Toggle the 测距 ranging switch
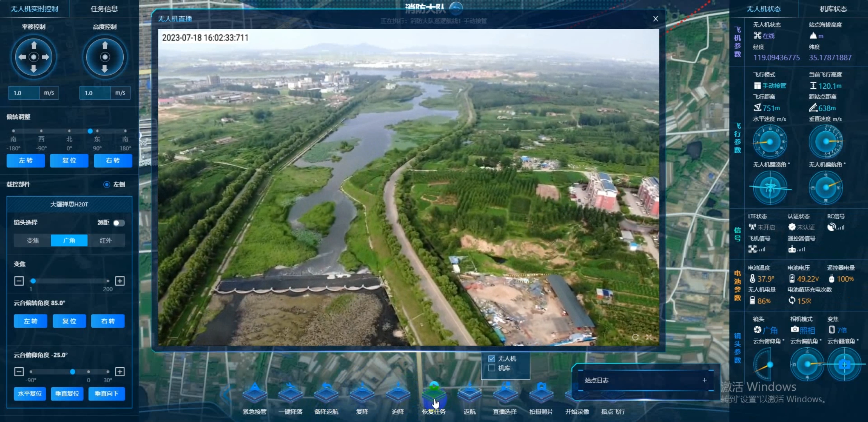This screenshot has width=868, height=422. 119,223
